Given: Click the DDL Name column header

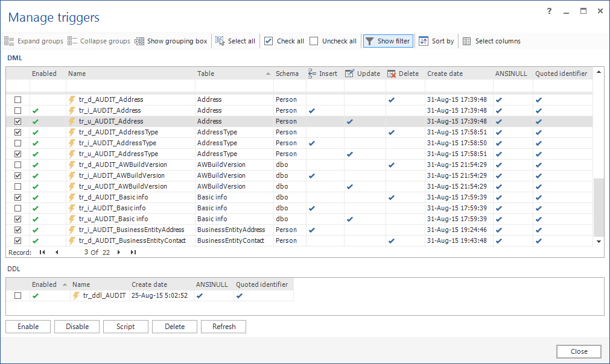Looking at the screenshot, I should point(99,284).
